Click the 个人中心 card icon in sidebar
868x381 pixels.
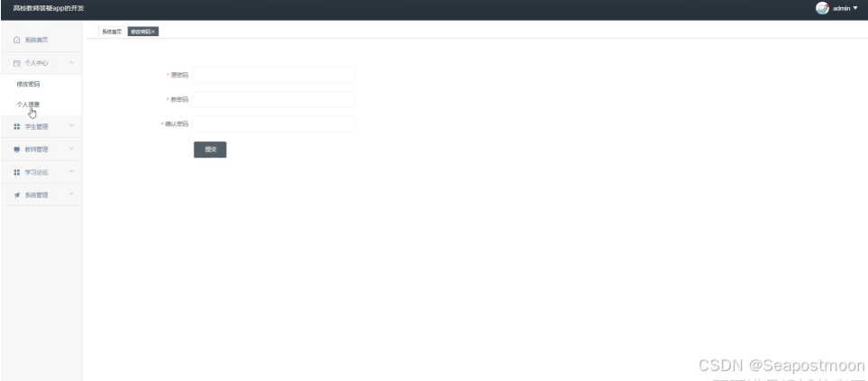16,63
